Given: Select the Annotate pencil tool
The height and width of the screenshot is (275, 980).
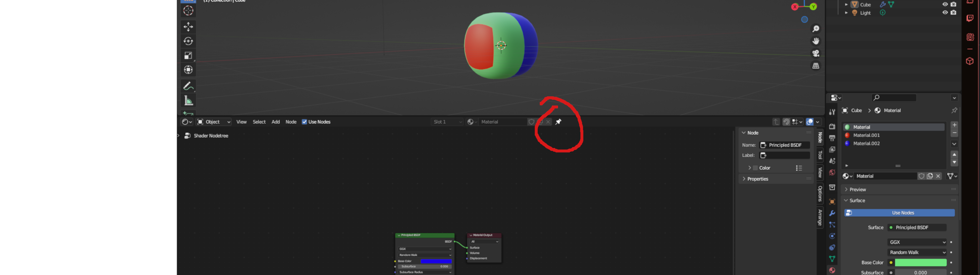Looking at the screenshot, I should click(188, 86).
